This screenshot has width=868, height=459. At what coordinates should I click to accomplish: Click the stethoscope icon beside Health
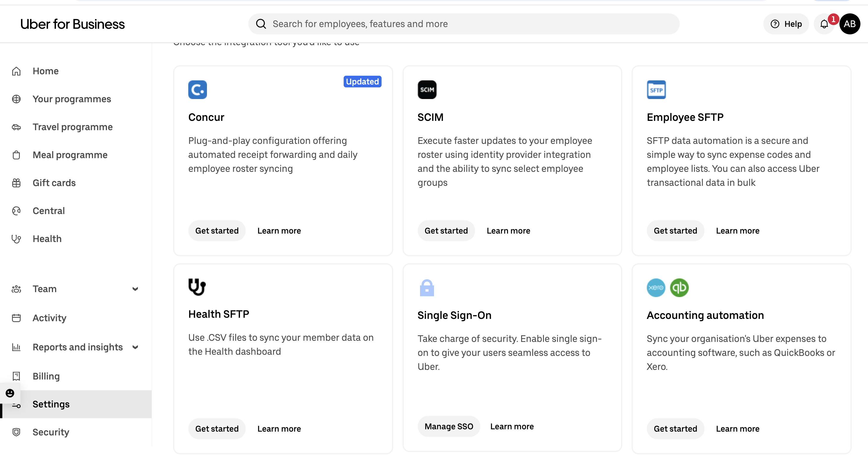click(16, 239)
